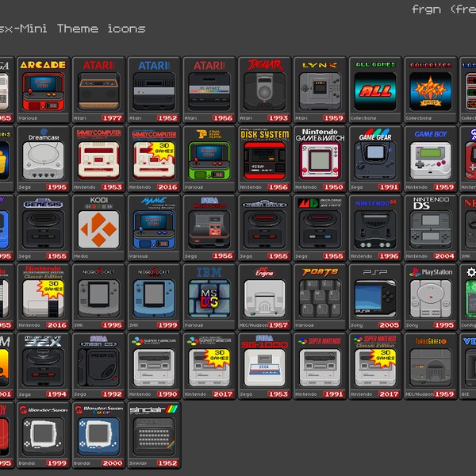Select the Nintendo 64 1996 icon
Screen dimensions: 476x476
click(375, 228)
